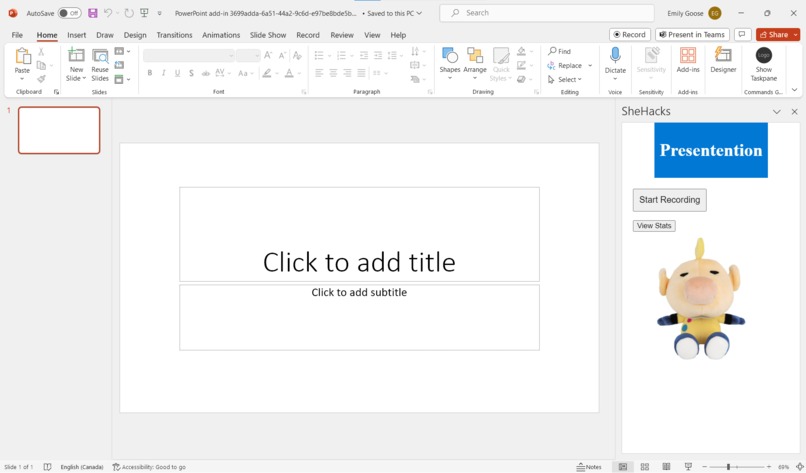Click the 'Click to add title' placeholder
Viewport: 806px width, 473px height.
point(359,234)
